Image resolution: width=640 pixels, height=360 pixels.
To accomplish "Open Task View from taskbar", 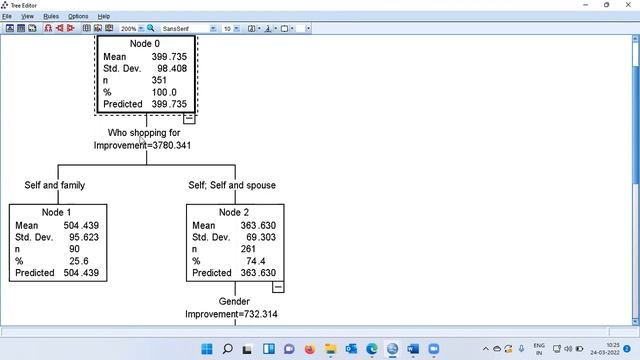I will pos(247,349).
